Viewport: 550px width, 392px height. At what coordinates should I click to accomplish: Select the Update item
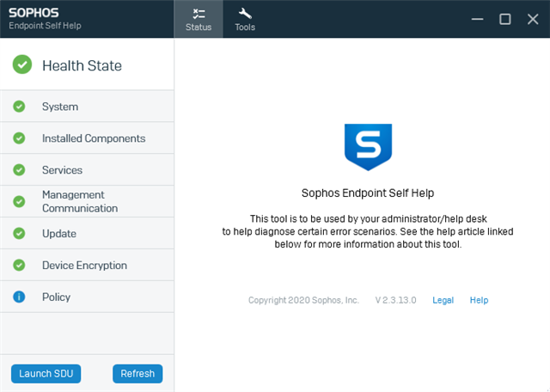(x=87, y=233)
